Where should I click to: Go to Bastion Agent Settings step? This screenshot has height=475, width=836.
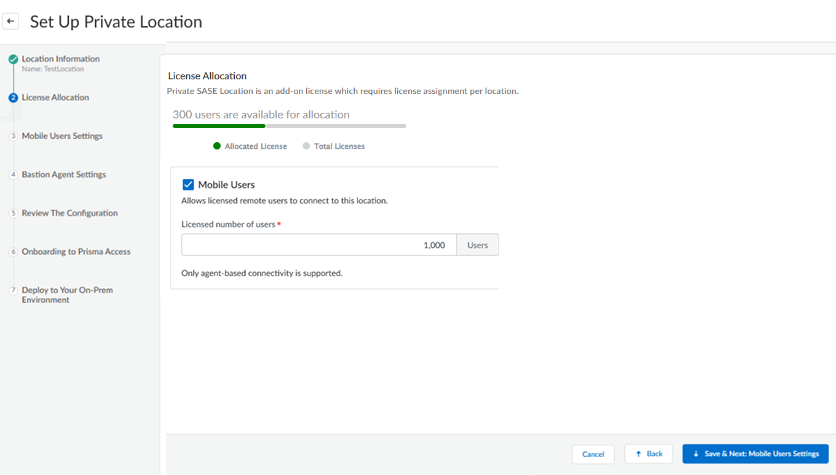click(x=64, y=175)
